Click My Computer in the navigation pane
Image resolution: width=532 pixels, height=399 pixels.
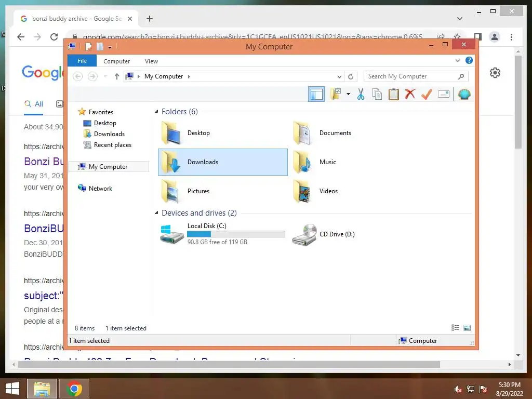pyautogui.click(x=108, y=167)
